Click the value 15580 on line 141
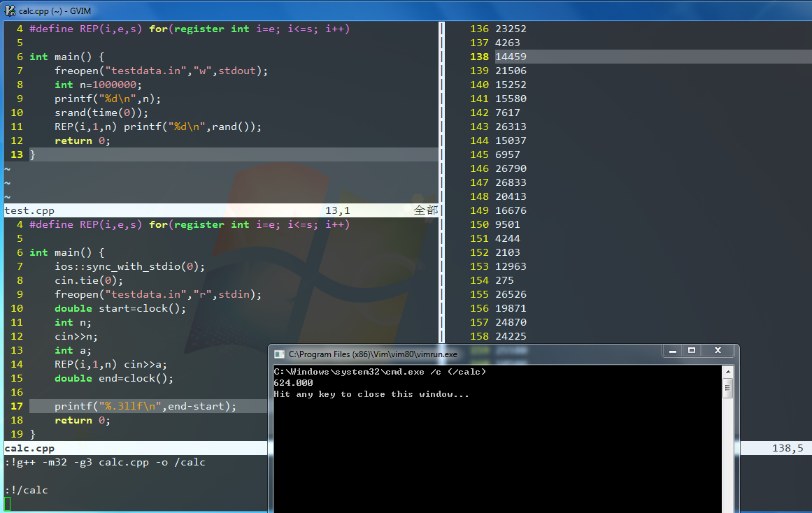The width and height of the screenshot is (812, 513). (511, 99)
